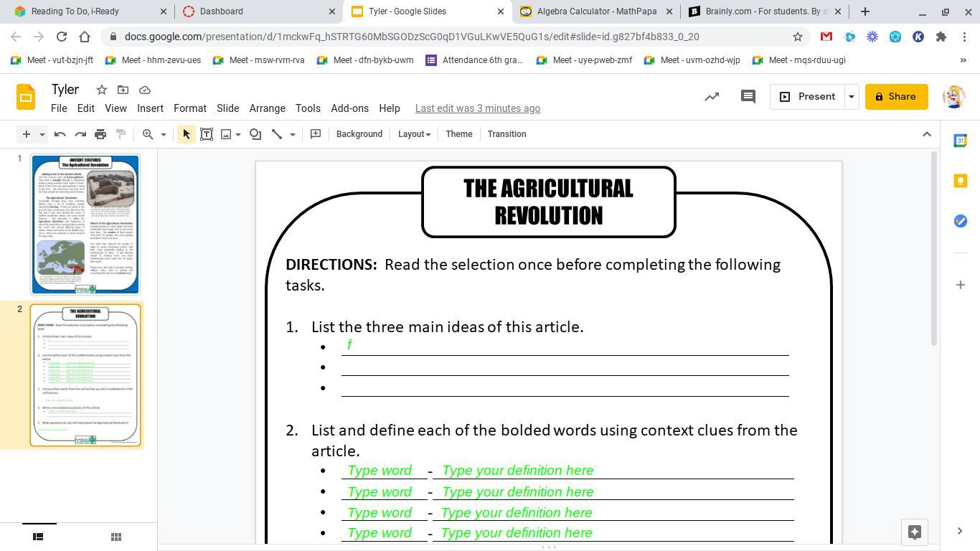
Task: Get more add-ons with plus icon
Action: click(961, 285)
